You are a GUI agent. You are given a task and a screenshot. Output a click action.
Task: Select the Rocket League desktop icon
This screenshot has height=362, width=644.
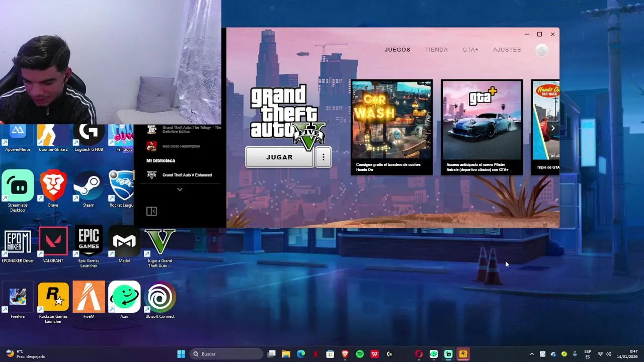[x=121, y=188]
